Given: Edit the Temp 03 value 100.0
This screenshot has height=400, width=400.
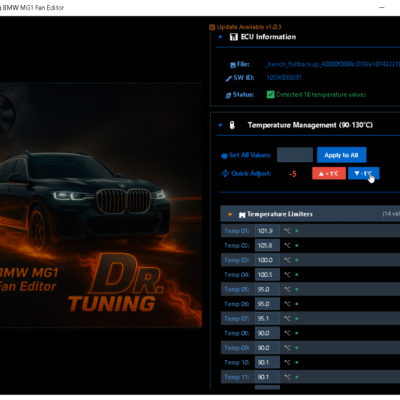Looking at the screenshot, I should pyautogui.click(x=267, y=260).
